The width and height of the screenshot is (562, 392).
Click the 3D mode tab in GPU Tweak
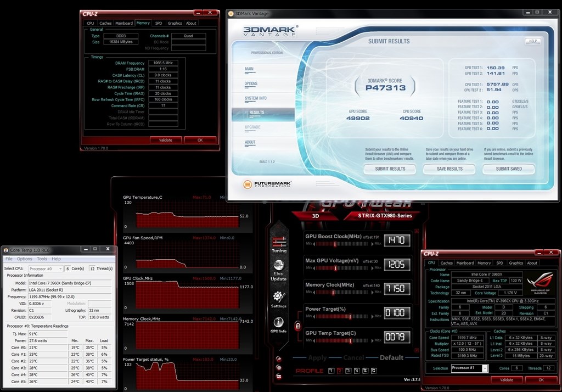point(316,216)
